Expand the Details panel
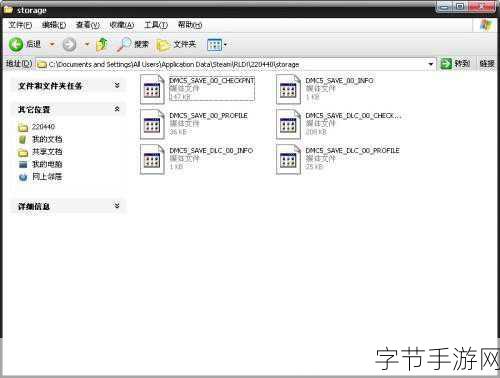The width and height of the screenshot is (500, 378). (x=117, y=206)
